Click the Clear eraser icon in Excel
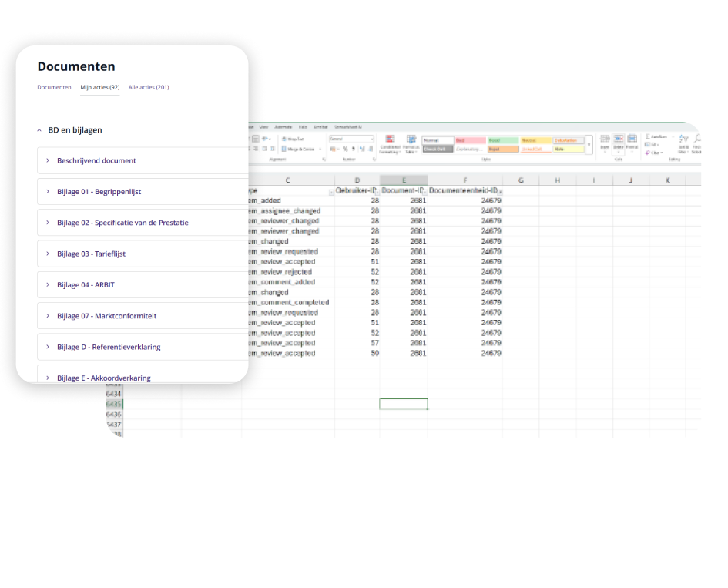 [648, 153]
